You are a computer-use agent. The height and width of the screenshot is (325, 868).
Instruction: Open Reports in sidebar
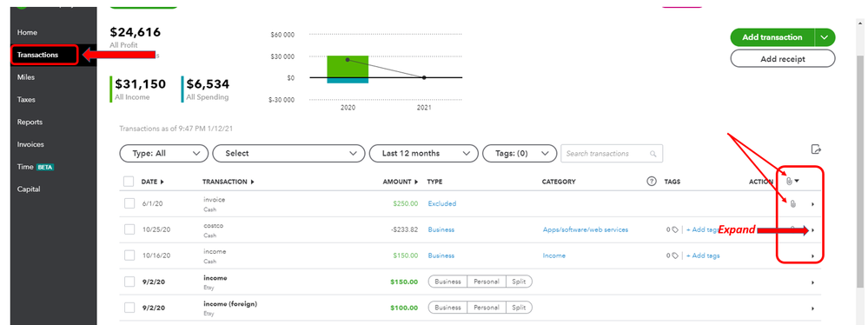30,122
